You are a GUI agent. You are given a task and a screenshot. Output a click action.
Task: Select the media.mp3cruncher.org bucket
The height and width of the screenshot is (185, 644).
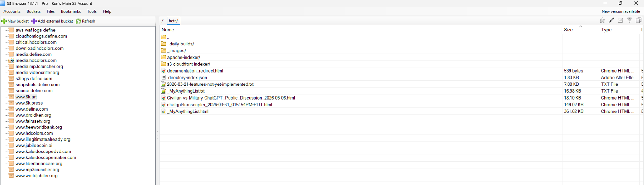39,66
